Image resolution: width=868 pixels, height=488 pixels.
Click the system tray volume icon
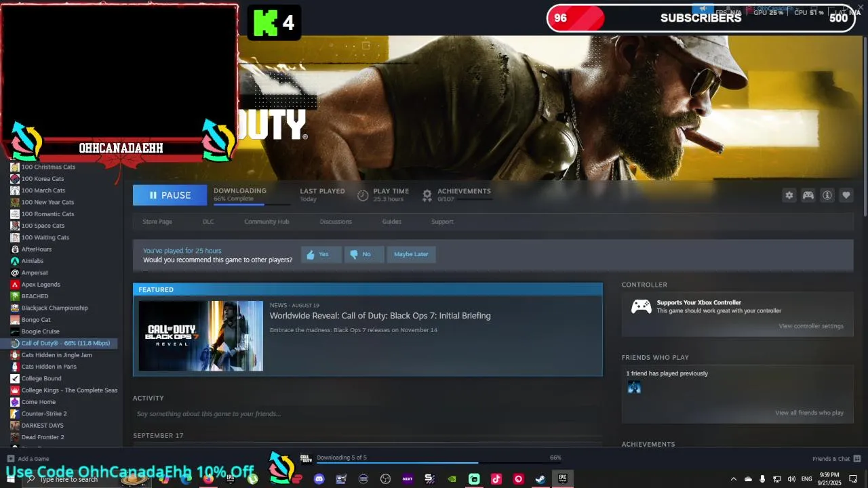coord(791,479)
